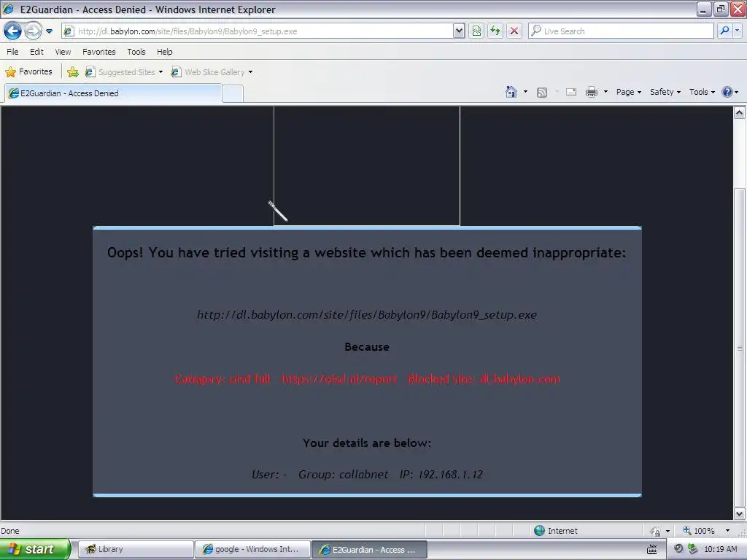Open the Help menu
Screen dimensions: 747x560
click(165, 52)
